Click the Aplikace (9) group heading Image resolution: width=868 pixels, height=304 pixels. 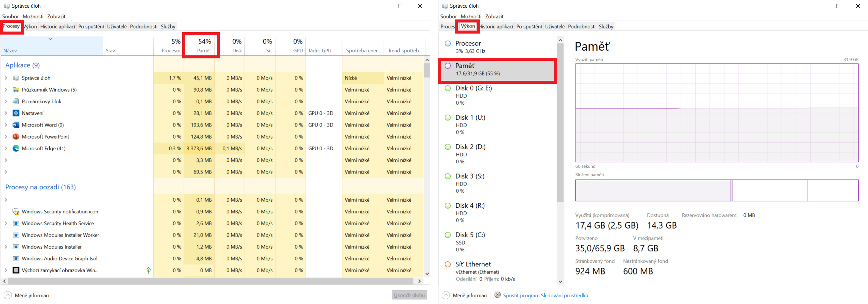22,65
